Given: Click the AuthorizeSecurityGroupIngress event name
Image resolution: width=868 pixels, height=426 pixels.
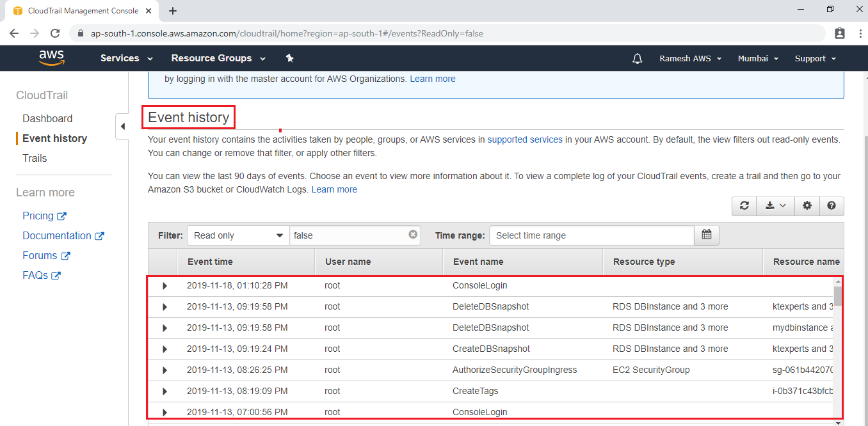Looking at the screenshot, I should pos(515,370).
